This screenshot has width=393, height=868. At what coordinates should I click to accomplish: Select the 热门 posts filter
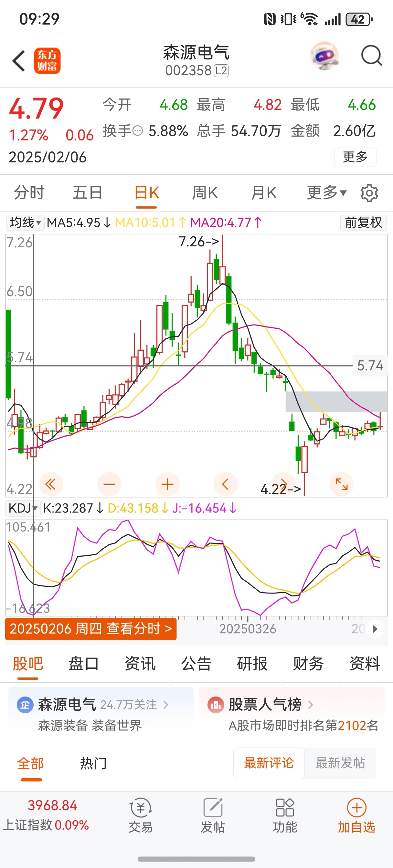93,764
